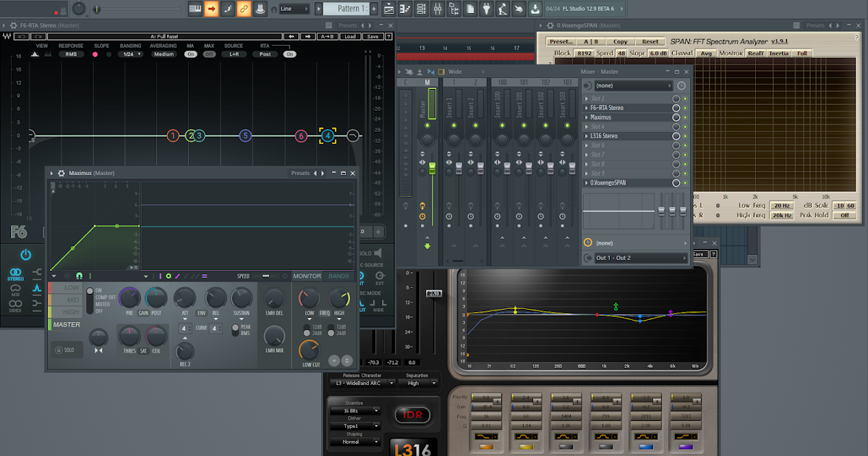The image size is (868, 456).
Task: Open Dither Type1 dropdown
Action: coord(355,426)
